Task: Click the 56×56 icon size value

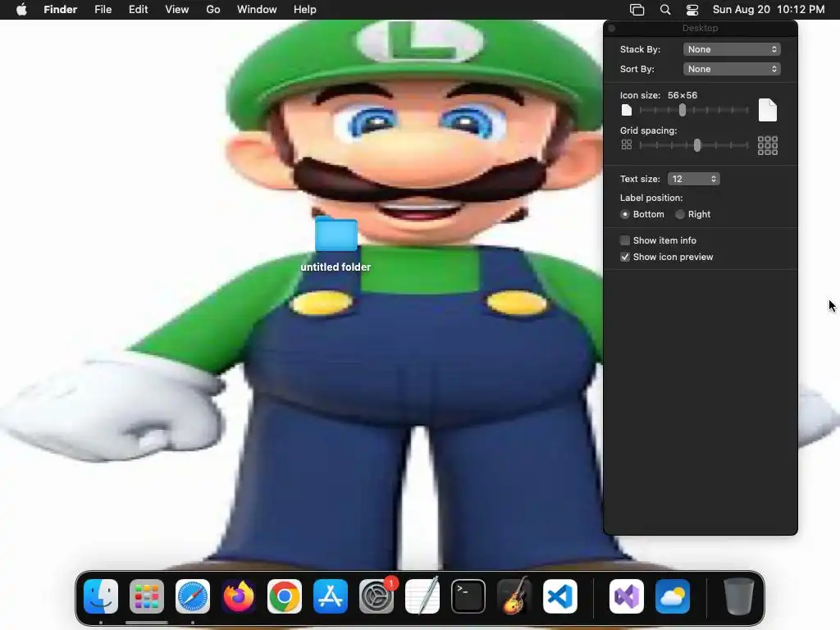Action: 682,95
